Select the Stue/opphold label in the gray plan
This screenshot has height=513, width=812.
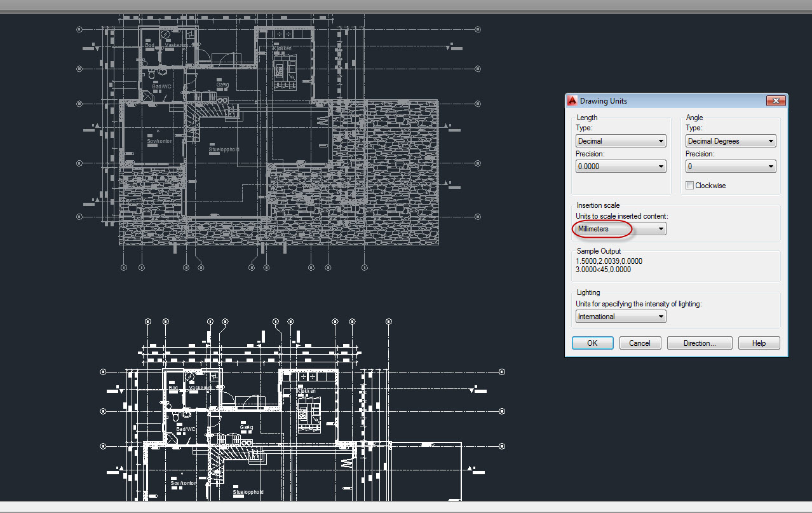pos(224,150)
